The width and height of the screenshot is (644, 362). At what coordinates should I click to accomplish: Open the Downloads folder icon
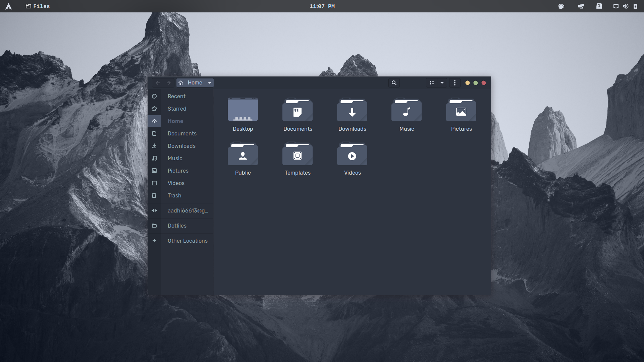click(x=352, y=111)
